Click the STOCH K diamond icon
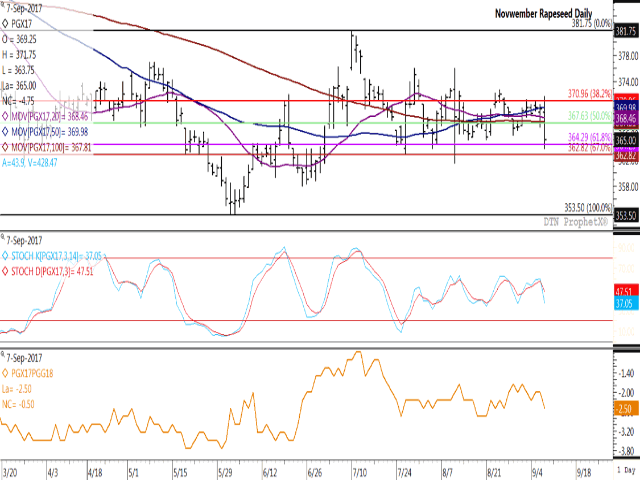Screen dimensions: 640x480 [5, 256]
